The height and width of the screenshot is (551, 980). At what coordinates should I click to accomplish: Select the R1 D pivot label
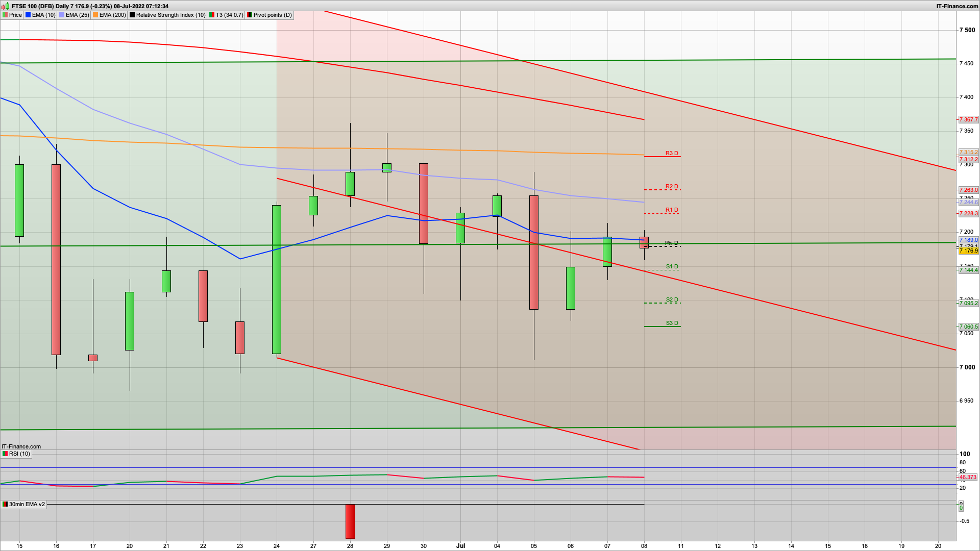coord(672,210)
